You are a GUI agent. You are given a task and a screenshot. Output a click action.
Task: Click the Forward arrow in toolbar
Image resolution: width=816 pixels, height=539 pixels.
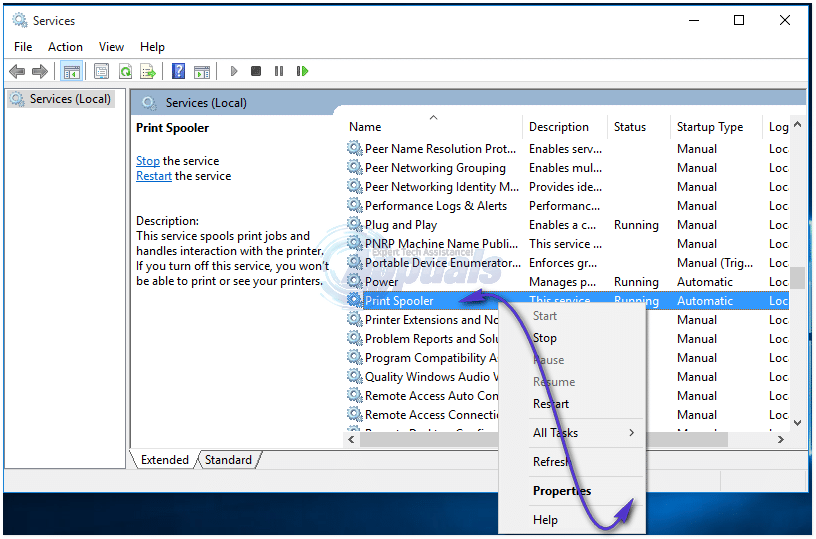[40, 71]
